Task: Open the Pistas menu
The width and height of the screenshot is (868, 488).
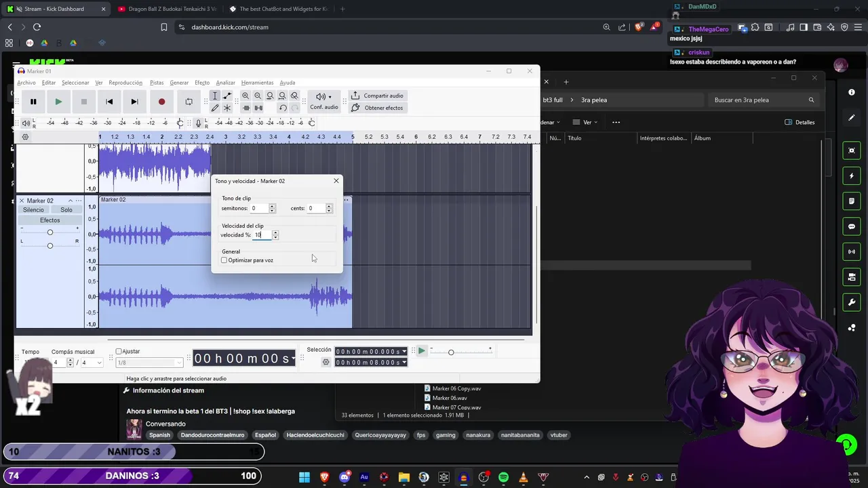Action: coord(157,83)
